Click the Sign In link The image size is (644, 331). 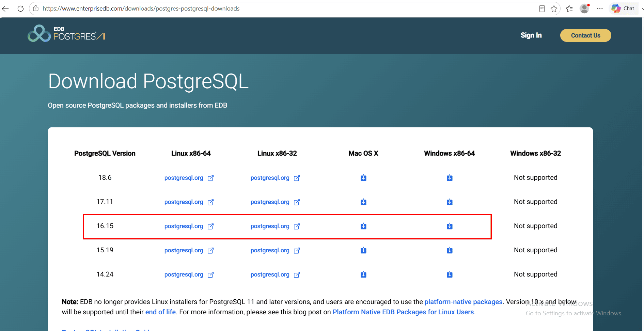click(531, 35)
